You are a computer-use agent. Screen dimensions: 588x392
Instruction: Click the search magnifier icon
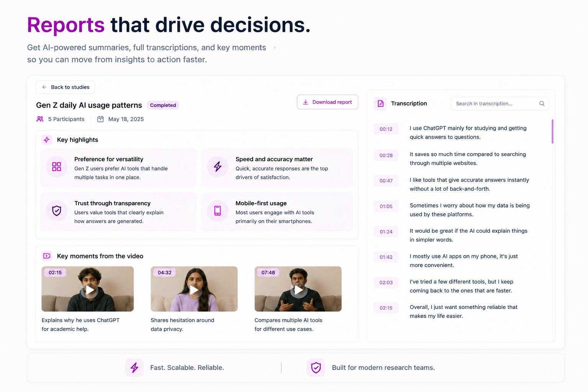click(x=542, y=104)
